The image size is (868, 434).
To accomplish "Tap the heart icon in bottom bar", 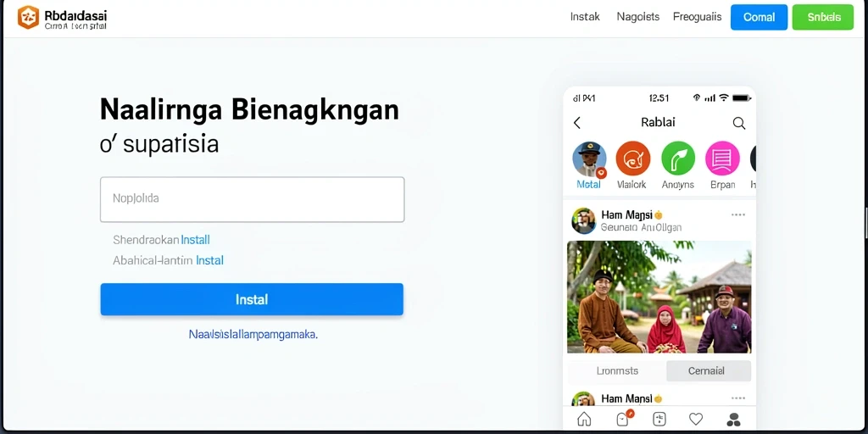I will pyautogui.click(x=696, y=420).
